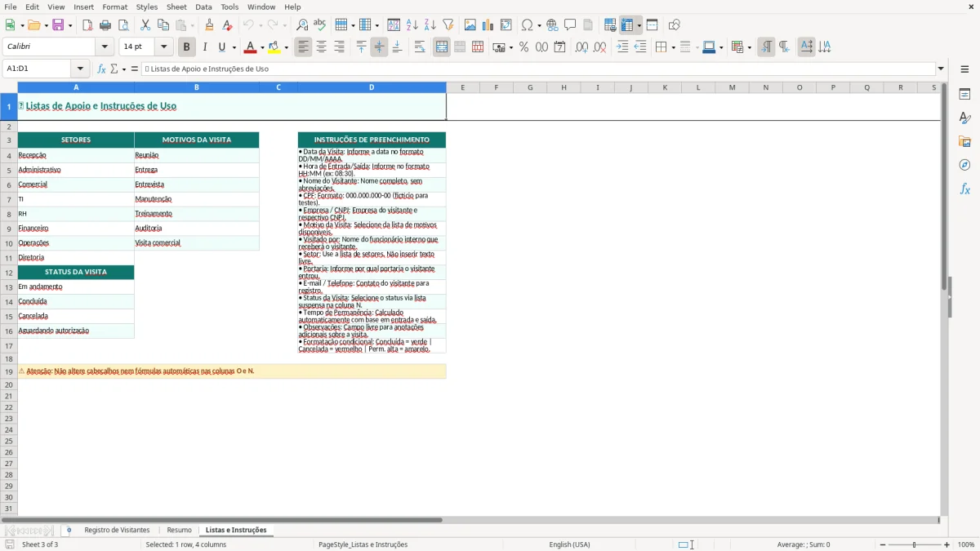Open Print Preview from toolbar
Screen dimensions: 980x551
(x=122, y=25)
